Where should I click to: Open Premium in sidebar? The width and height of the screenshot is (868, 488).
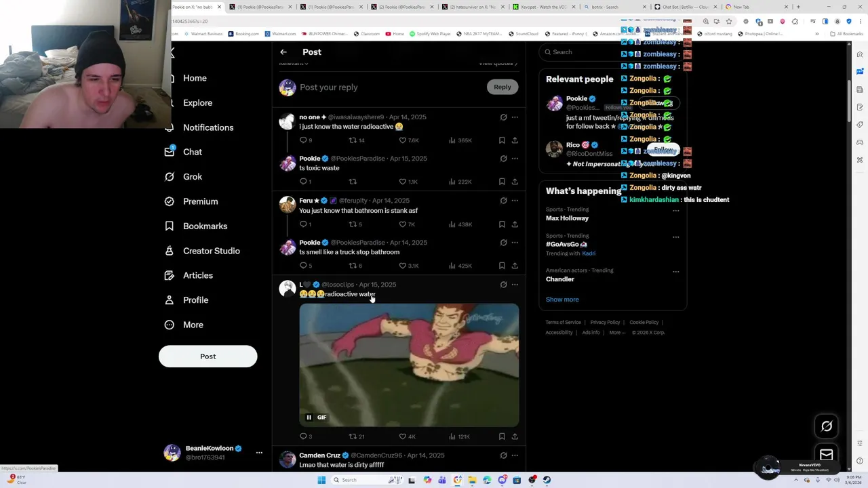click(191, 201)
